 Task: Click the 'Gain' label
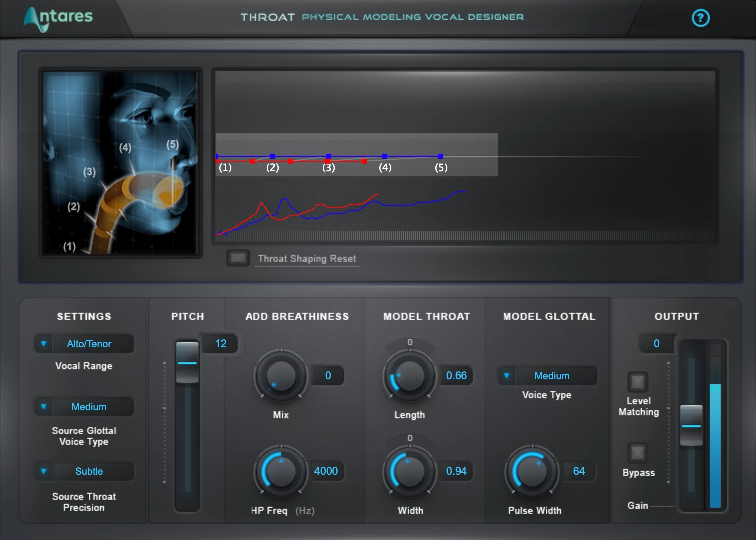637,505
